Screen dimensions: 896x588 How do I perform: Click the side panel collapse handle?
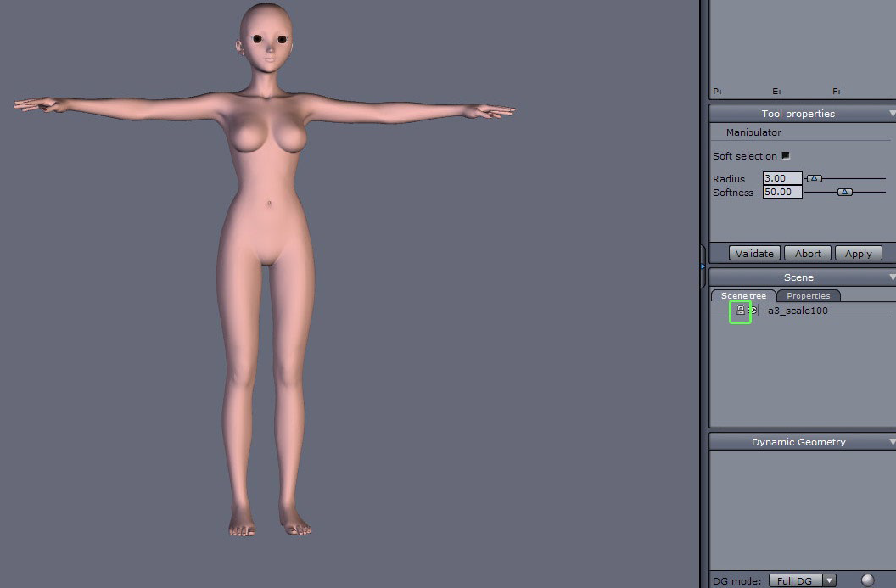pos(703,266)
